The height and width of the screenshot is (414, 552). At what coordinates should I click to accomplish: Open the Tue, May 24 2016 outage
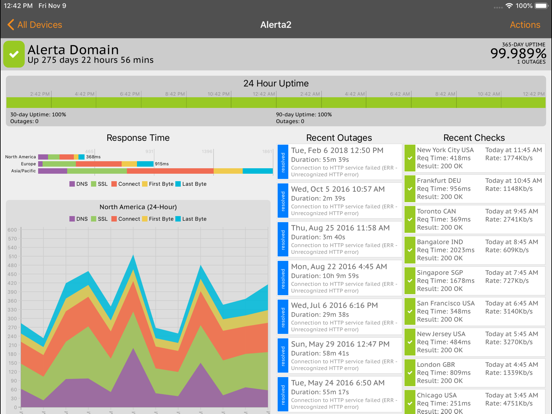click(339, 394)
